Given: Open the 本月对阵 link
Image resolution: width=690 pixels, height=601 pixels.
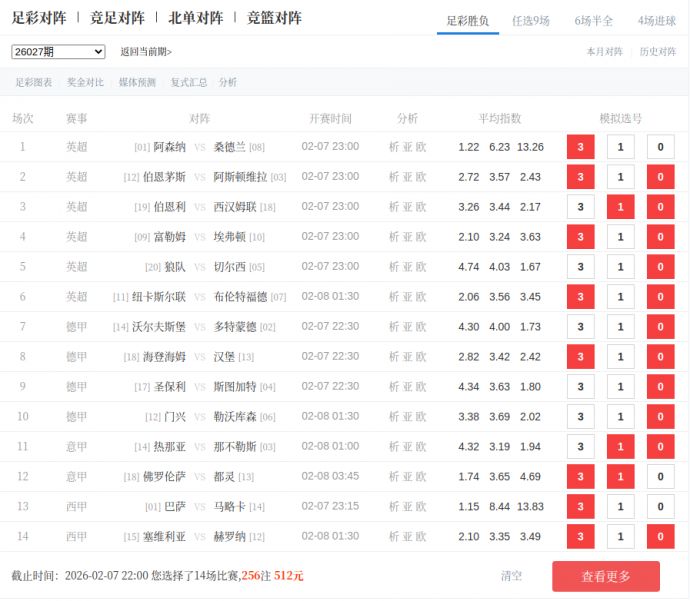Looking at the screenshot, I should [x=604, y=52].
